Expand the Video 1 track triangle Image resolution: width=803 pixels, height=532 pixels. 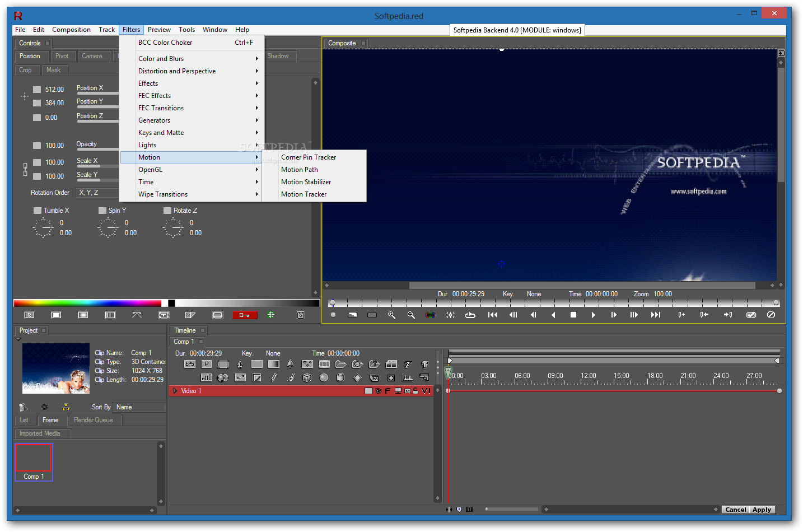(x=175, y=391)
